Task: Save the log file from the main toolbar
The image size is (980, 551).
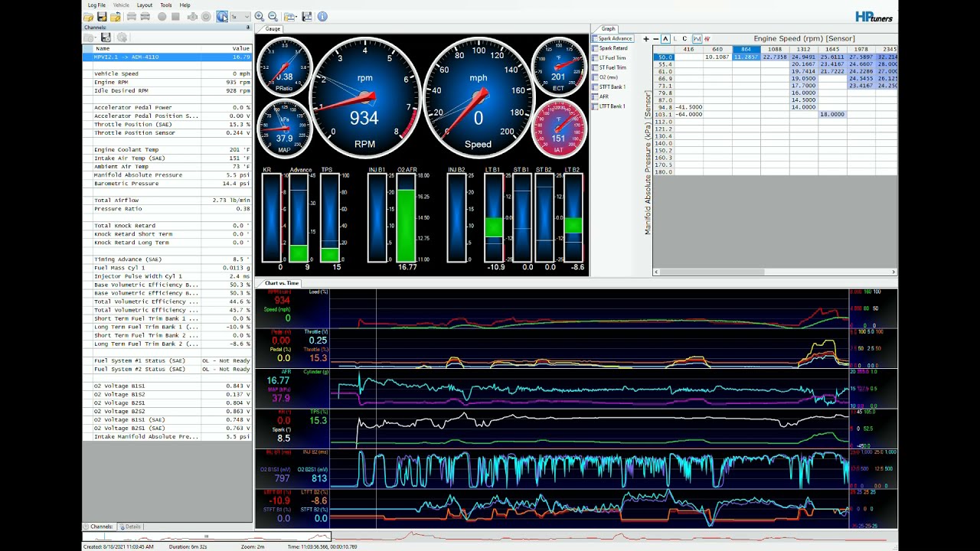Action: tap(102, 17)
